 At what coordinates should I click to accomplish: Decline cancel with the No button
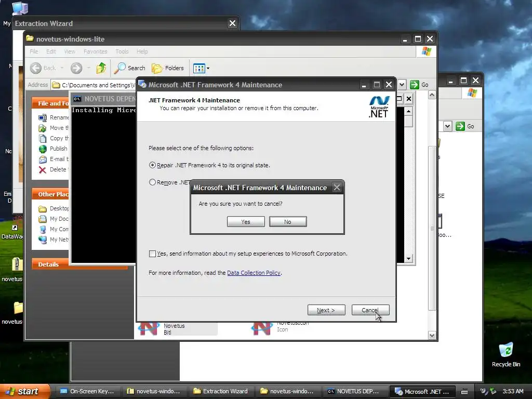coord(288,221)
